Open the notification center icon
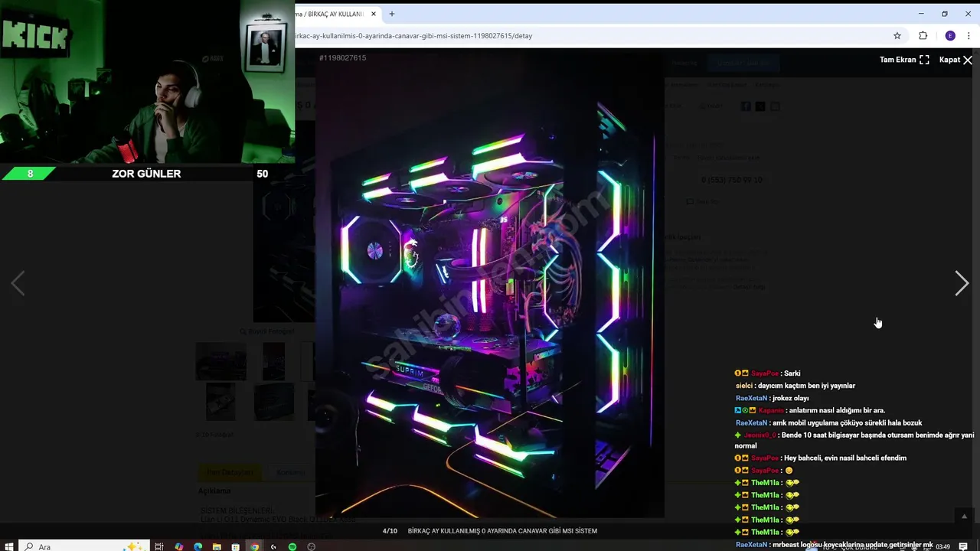 click(x=963, y=546)
